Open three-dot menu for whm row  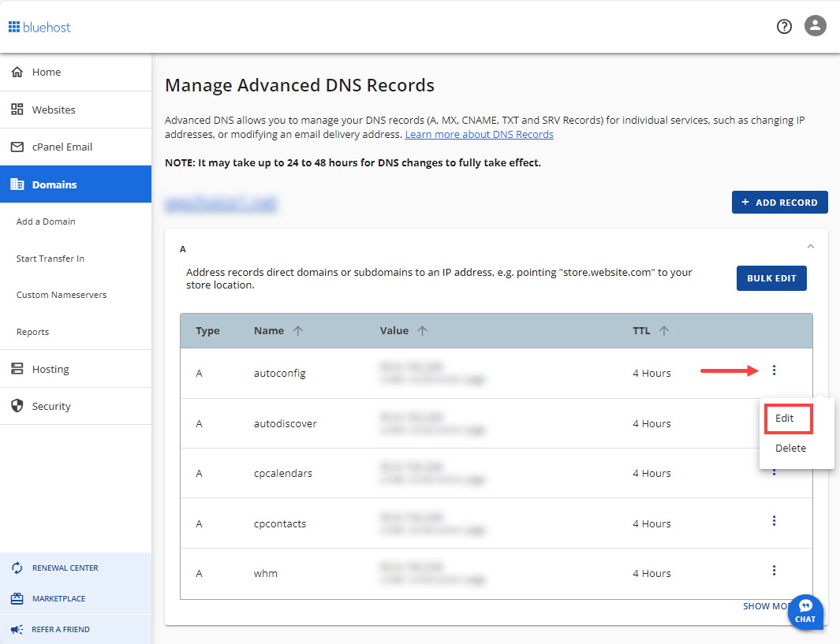coord(774,571)
